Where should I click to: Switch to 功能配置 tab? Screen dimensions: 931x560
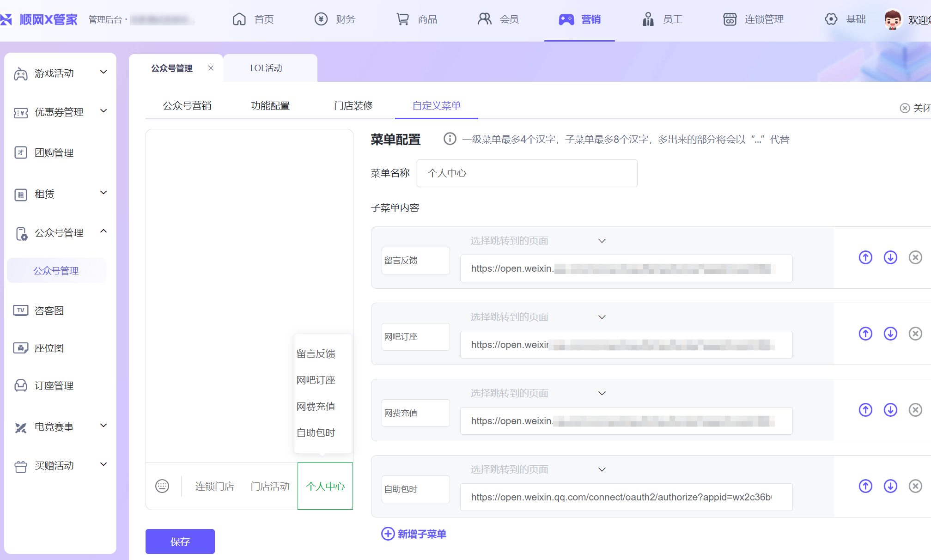pyautogui.click(x=270, y=106)
